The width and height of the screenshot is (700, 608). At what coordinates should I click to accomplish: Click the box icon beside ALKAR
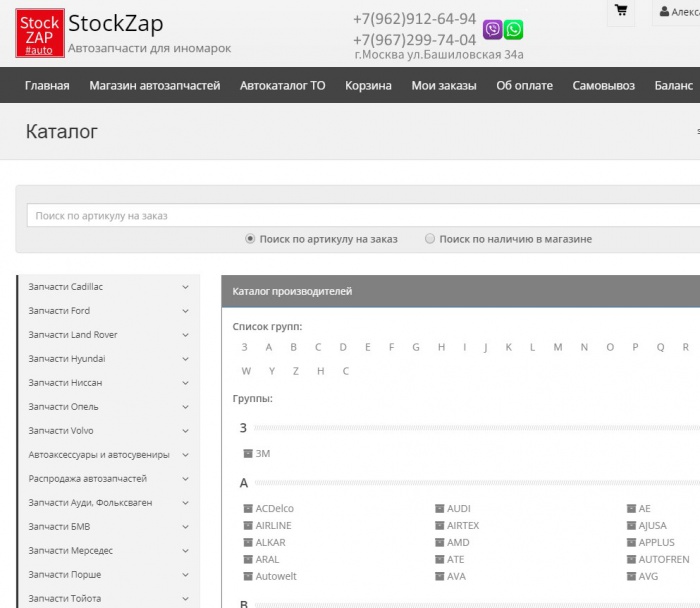[x=248, y=542]
